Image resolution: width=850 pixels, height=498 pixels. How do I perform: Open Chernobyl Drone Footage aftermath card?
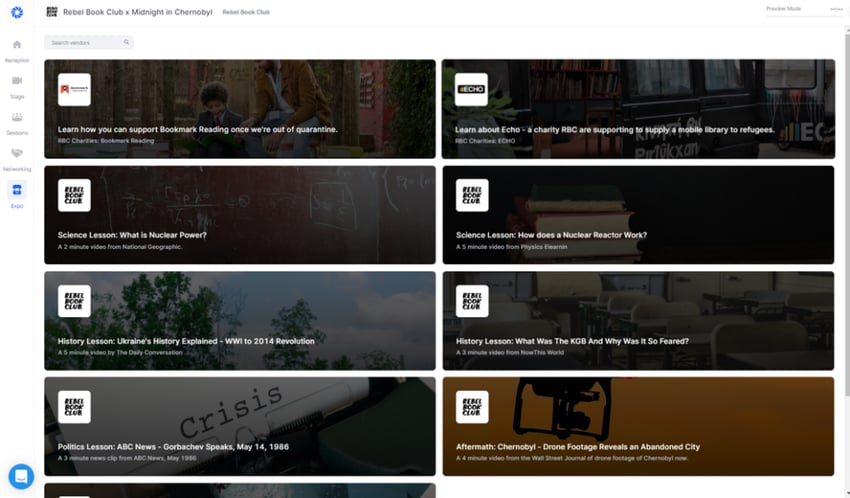pyautogui.click(x=638, y=426)
